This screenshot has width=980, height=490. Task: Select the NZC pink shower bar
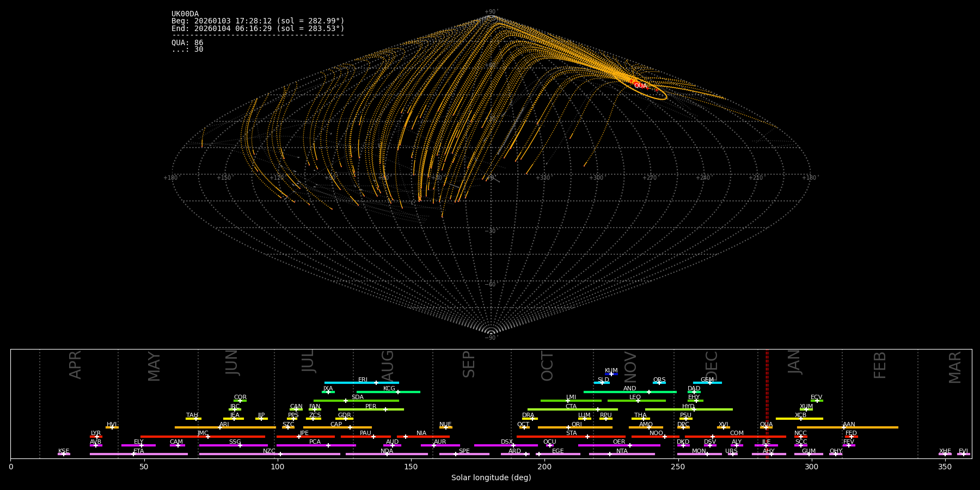click(x=269, y=454)
